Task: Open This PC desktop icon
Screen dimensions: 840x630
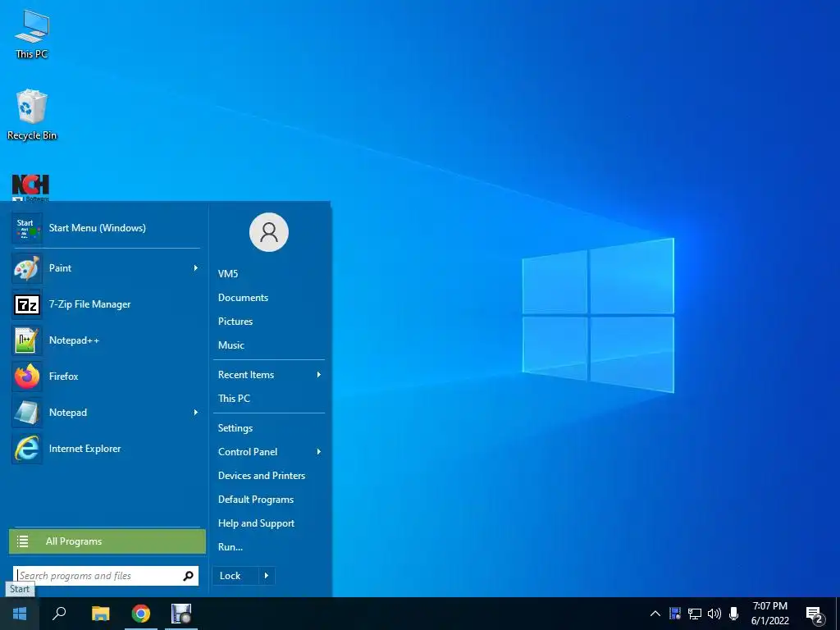Action: tap(32, 34)
